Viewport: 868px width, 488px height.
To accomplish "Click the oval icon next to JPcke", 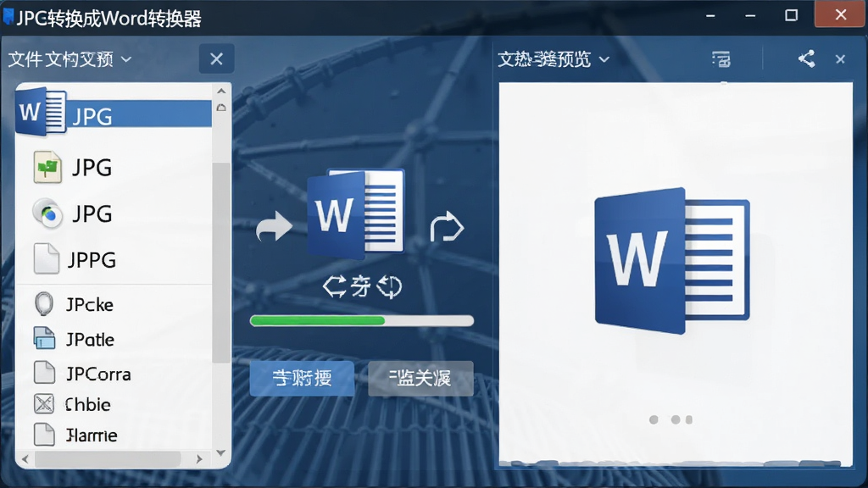I will (x=44, y=304).
